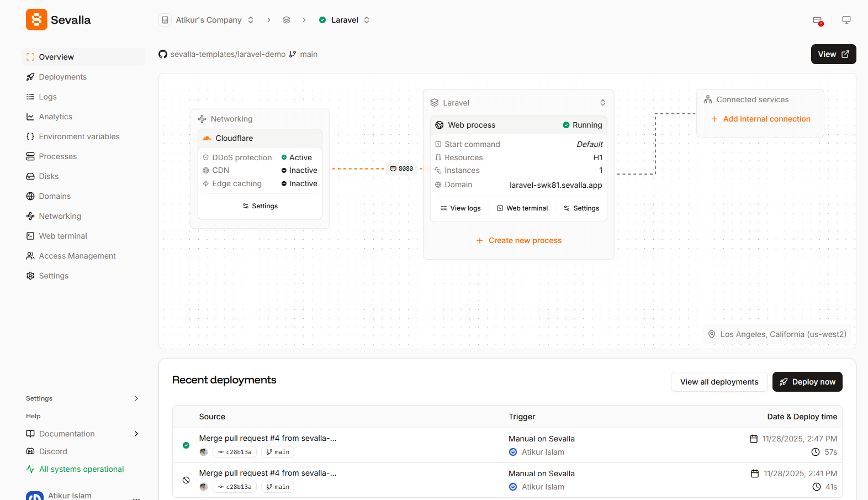Click the git branch icon beside main
Screen dimensions: 868x500
point(293,54)
